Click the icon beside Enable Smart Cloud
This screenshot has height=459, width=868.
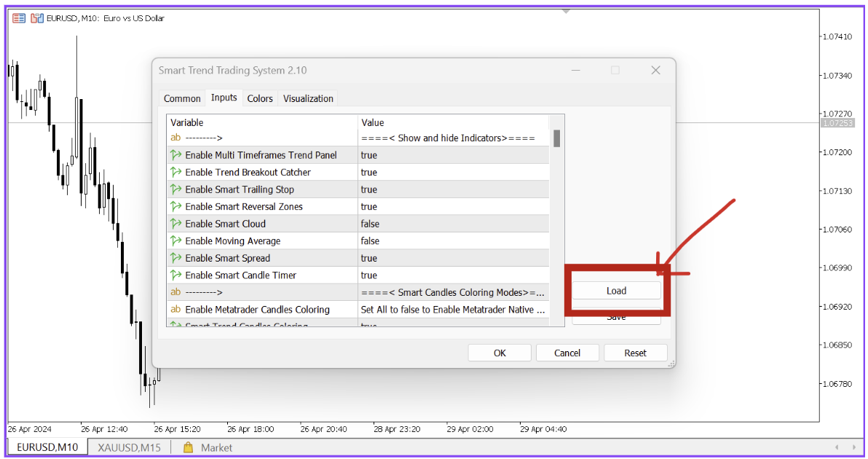click(x=175, y=224)
